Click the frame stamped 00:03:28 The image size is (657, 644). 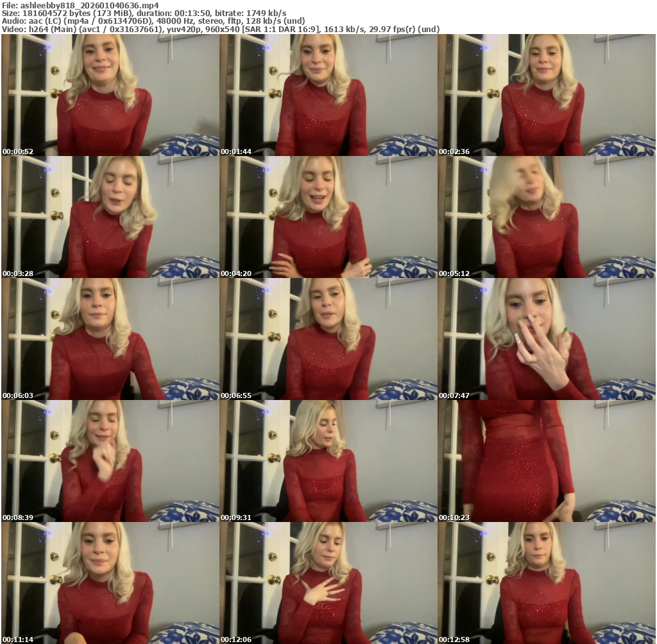tap(110, 217)
